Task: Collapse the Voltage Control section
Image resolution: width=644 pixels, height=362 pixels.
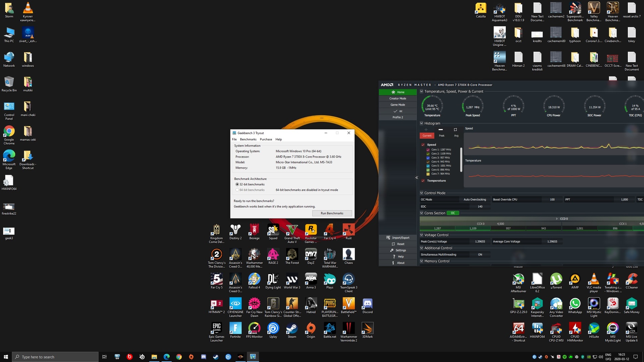Action: pyautogui.click(x=422, y=235)
